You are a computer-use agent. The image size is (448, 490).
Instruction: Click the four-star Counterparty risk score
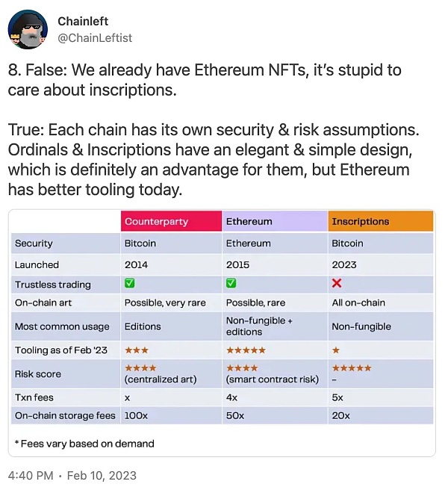pyautogui.click(x=140, y=368)
